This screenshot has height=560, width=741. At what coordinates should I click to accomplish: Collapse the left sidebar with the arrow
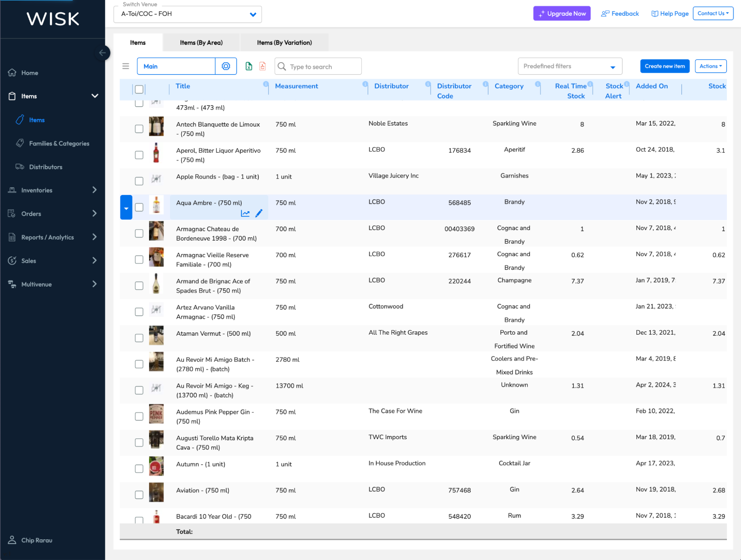(x=103, y=53)
